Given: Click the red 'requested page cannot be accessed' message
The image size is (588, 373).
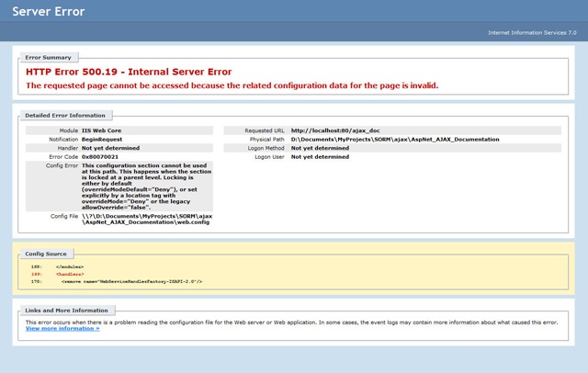Looking at the screenshot, I should [232, 85].
